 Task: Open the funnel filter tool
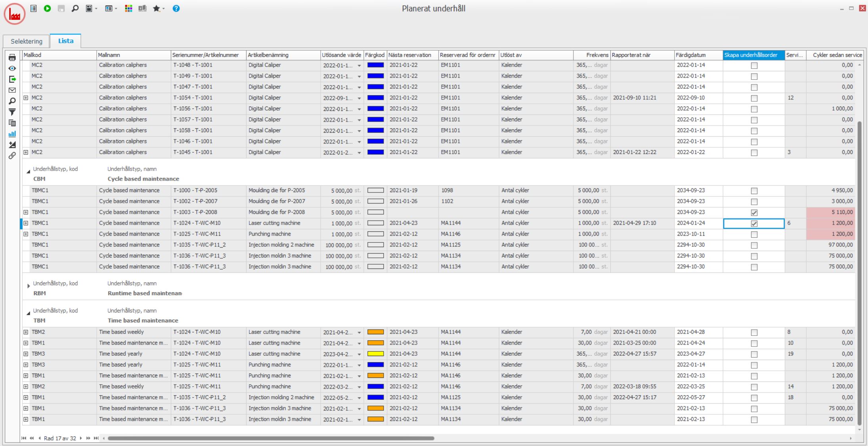[x=12, y=112]
